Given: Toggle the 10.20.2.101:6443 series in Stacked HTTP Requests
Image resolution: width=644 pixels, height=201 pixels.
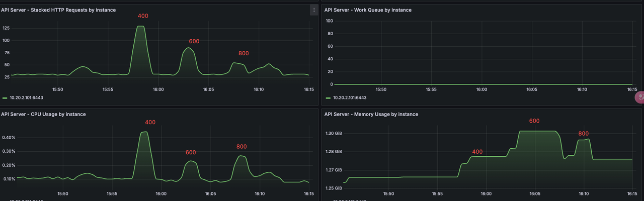Looking at the screenshot, I should 26,98.
